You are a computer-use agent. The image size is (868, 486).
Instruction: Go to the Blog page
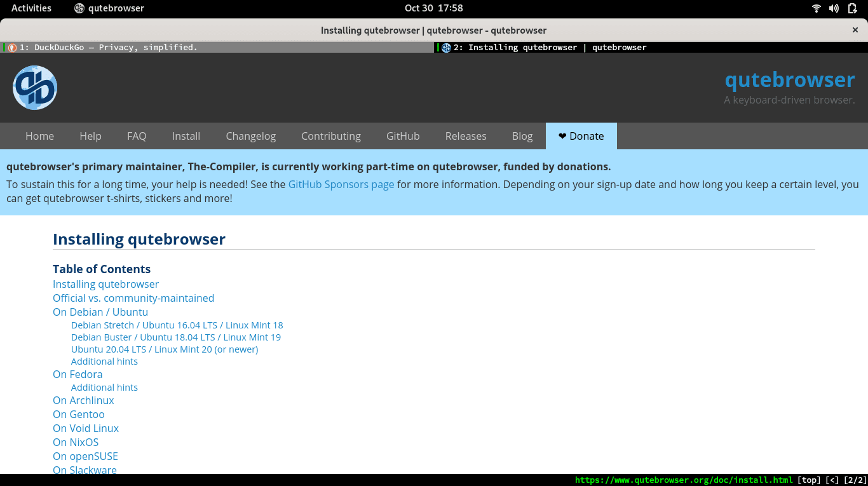click(522, 136)
